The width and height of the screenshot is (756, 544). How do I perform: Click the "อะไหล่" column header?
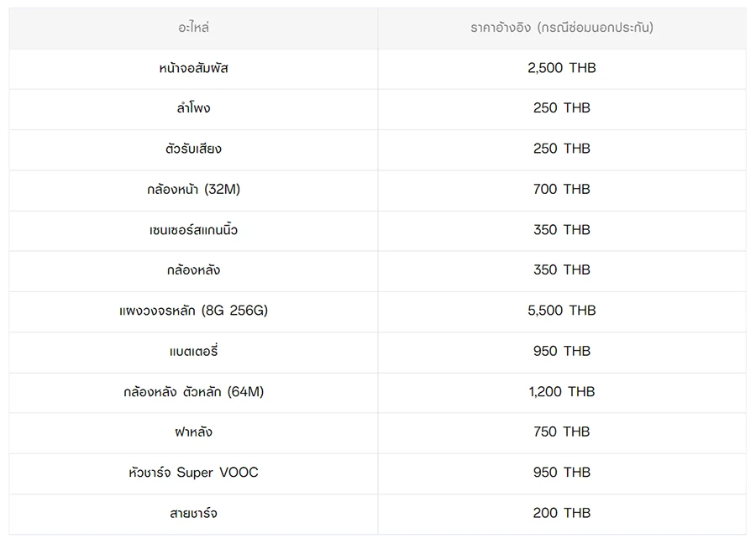(193, 28)
